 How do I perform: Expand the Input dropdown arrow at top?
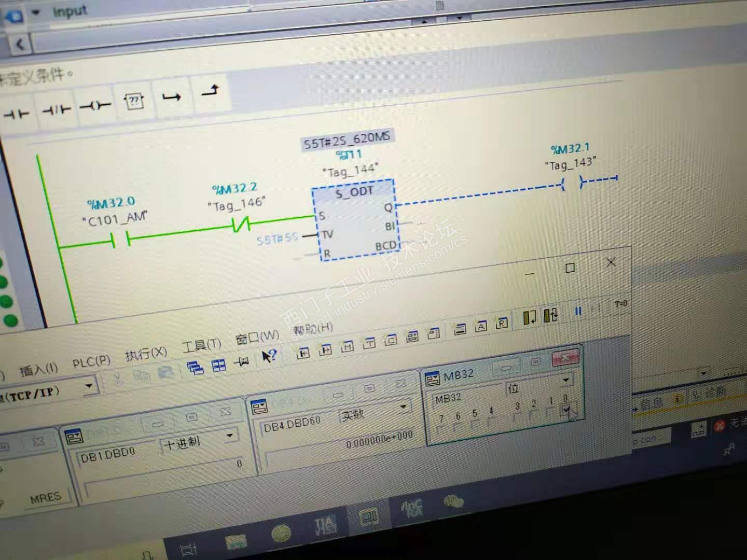36,12
